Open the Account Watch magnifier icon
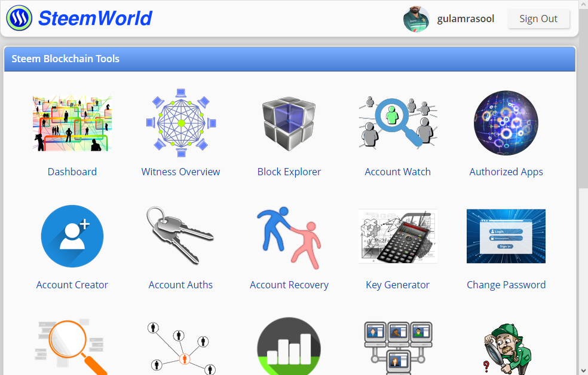588x375 pixels. 398,123
